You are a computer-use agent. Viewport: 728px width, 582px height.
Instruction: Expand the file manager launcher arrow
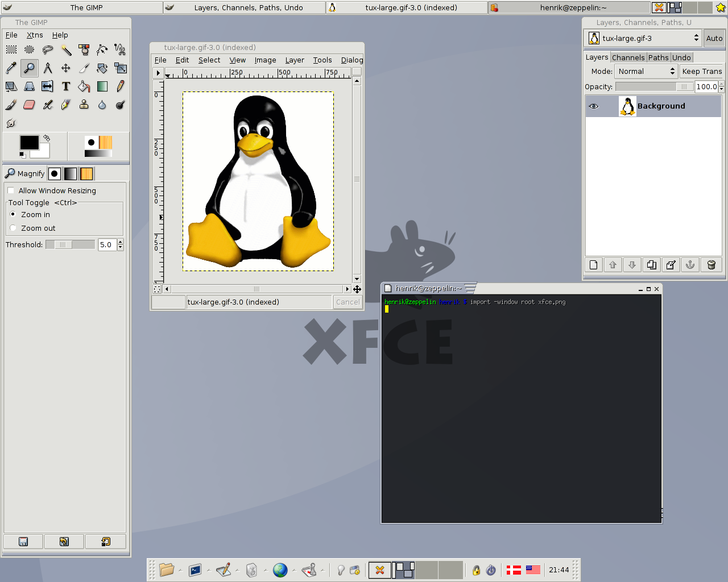[x=180, y=570]
